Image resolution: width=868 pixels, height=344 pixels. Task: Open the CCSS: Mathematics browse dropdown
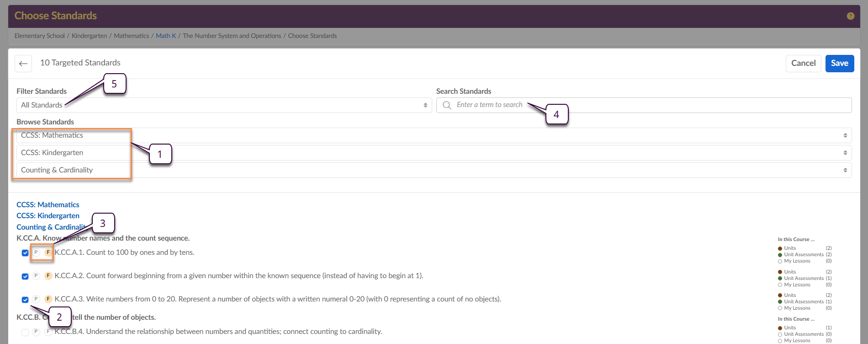point(434,135)
